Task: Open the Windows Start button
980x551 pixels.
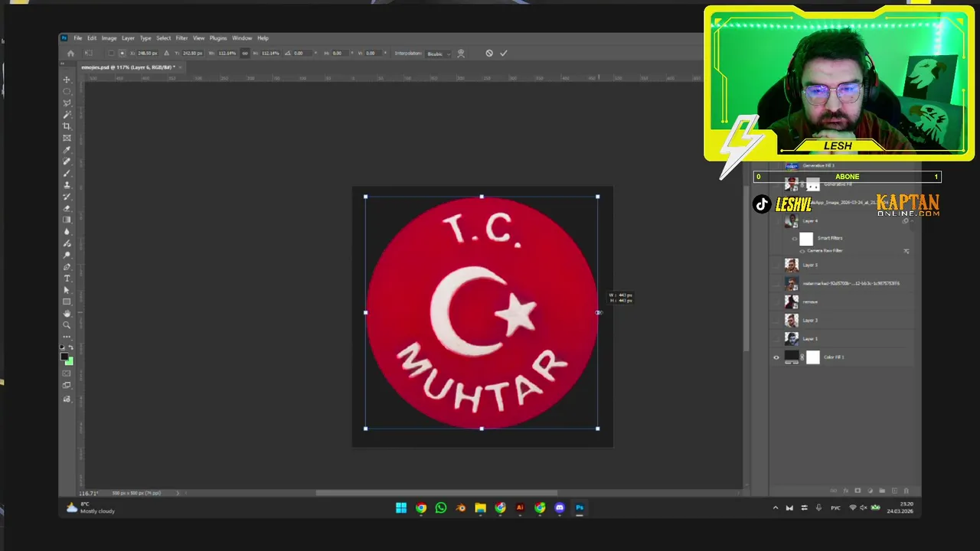Action: pyautogui.click(x=401, y=508)
